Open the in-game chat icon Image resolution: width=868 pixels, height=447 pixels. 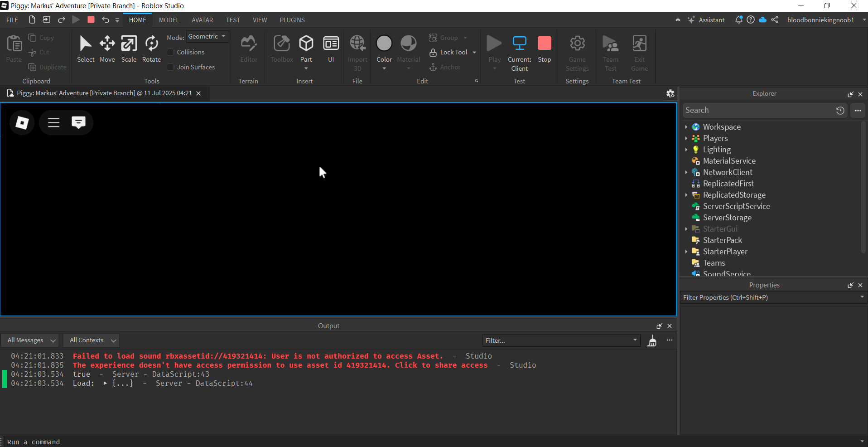click(x=78, y=122)
